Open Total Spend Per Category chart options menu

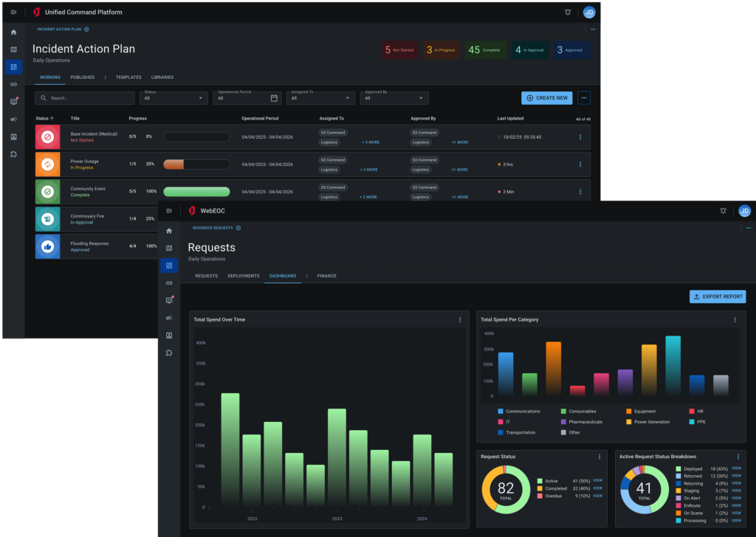[735, 320]
